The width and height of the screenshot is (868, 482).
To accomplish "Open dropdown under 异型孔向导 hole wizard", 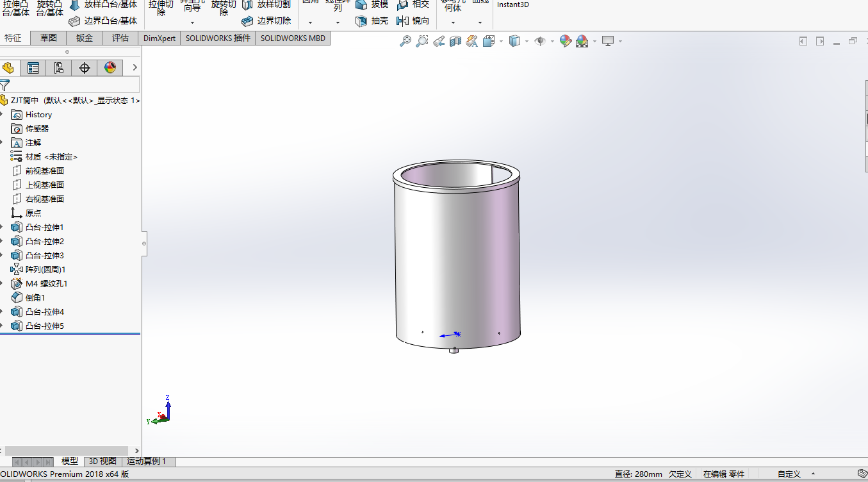I will point(192,22).
